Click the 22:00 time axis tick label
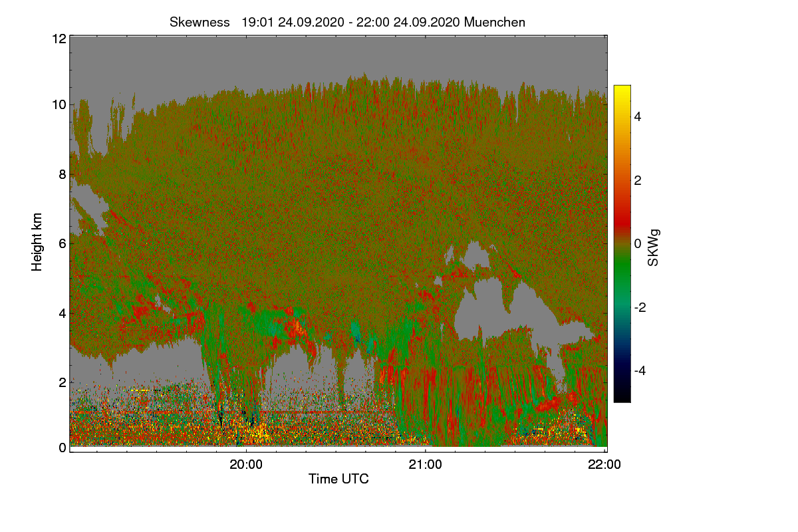798x532 pixels. pyautogui.click(x=604, y=465)
